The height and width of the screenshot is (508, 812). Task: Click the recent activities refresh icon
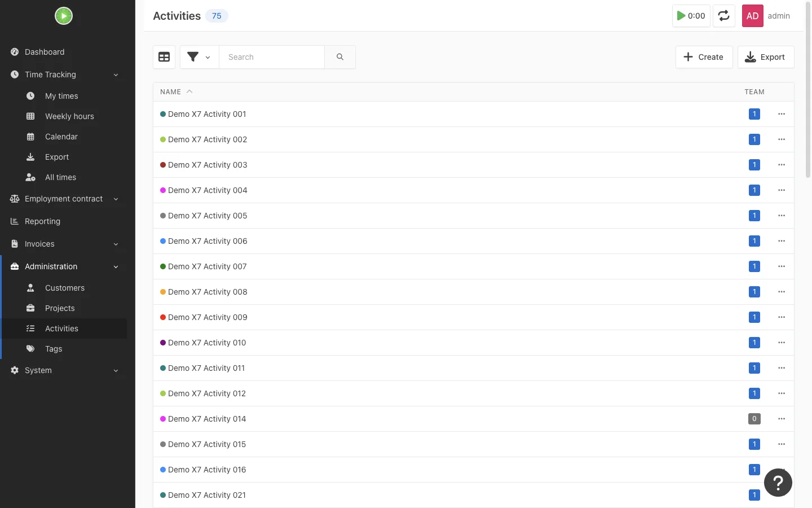point(724,16)
